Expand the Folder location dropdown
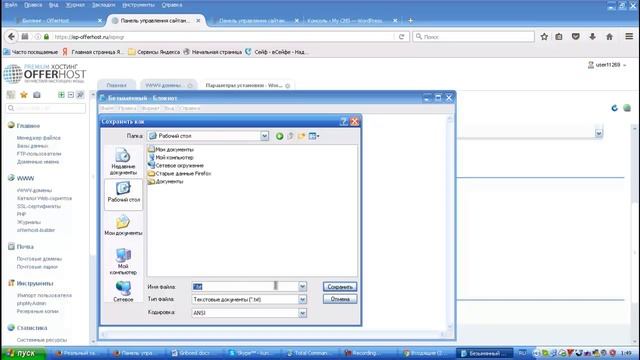 point(264,136)
